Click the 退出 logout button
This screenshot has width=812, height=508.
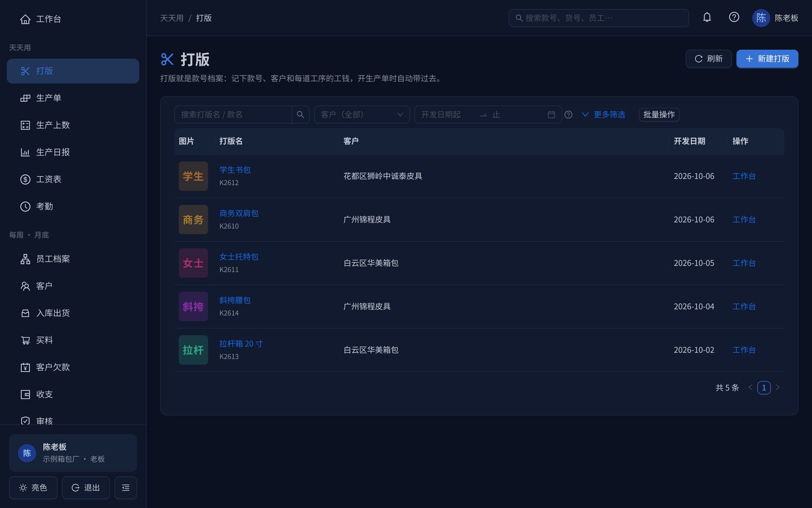(x=85, y=488)
